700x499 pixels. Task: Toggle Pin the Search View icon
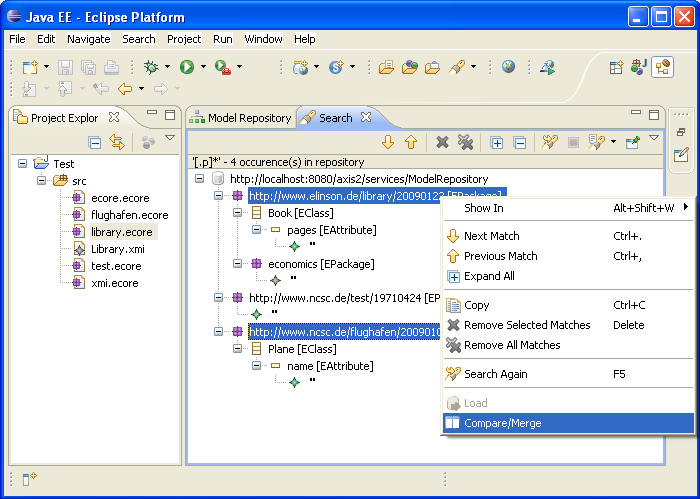(x=633, y=142)
